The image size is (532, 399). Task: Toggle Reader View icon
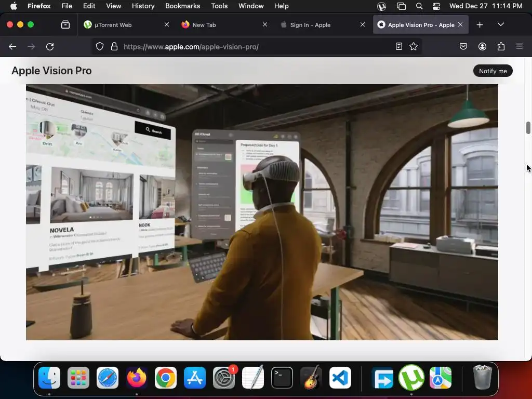[x=399, y=46]
